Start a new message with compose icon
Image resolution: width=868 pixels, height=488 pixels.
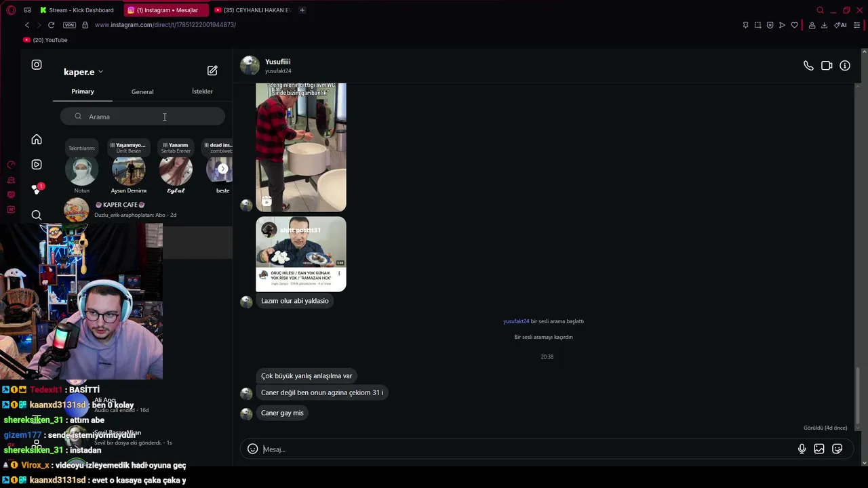(x=212, y=70)
